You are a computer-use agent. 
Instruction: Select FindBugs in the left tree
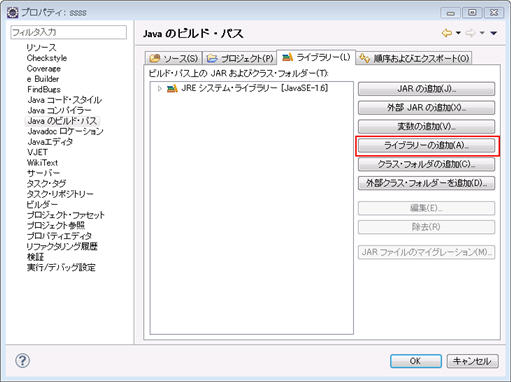[x=44, y=89]
